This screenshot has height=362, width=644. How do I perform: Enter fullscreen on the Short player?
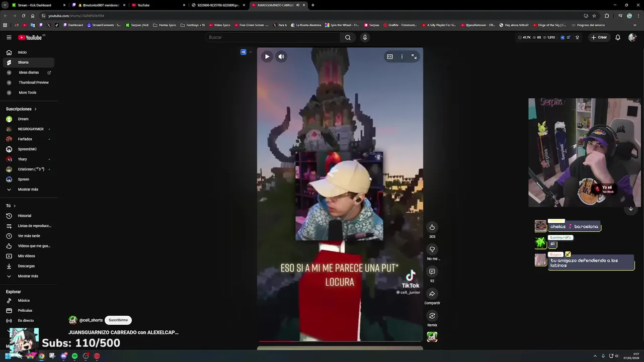click(414, 57)
